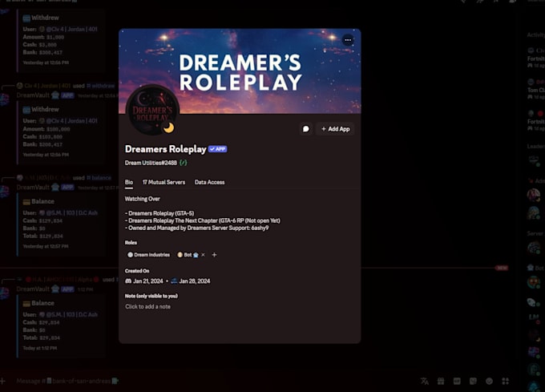Open the 17 Mutual Servers tab

(163, 182)
